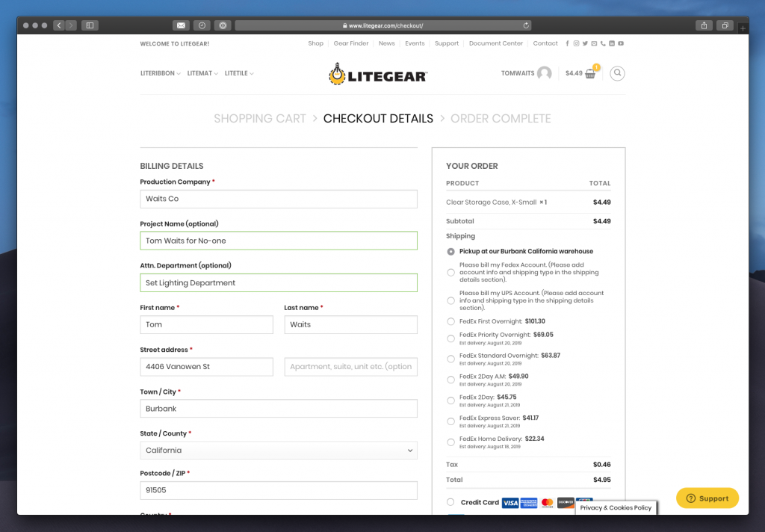Select Credit Card payment method
Viewport: 765px width, 532px height.
pos(450,502)
